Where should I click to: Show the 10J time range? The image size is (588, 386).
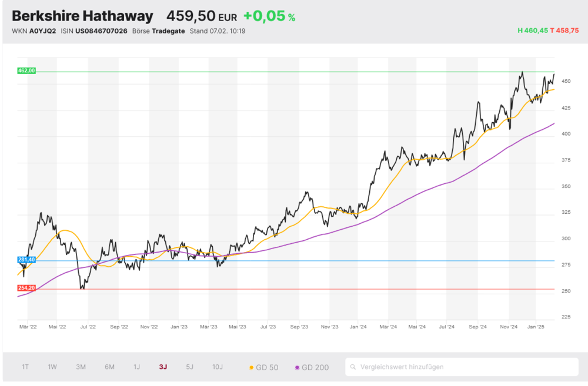pos(218,367)
